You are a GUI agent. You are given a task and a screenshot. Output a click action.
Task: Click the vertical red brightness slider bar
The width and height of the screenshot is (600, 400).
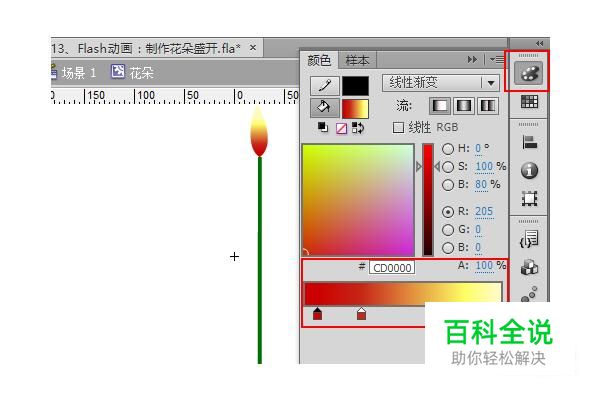tap(427, 199)
